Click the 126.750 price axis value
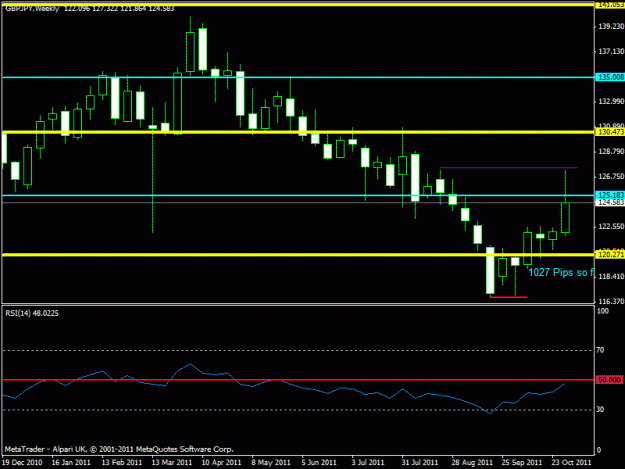625x469 pixels. click(x=611, y=177)
